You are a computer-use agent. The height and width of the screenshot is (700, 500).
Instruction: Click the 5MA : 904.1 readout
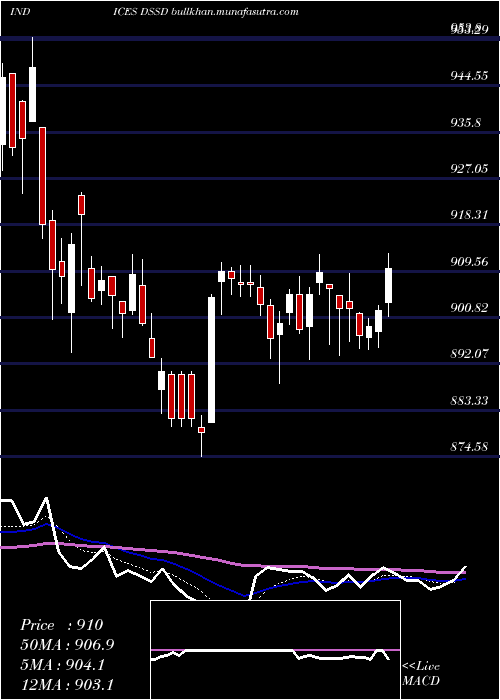[x=62, y=664]
